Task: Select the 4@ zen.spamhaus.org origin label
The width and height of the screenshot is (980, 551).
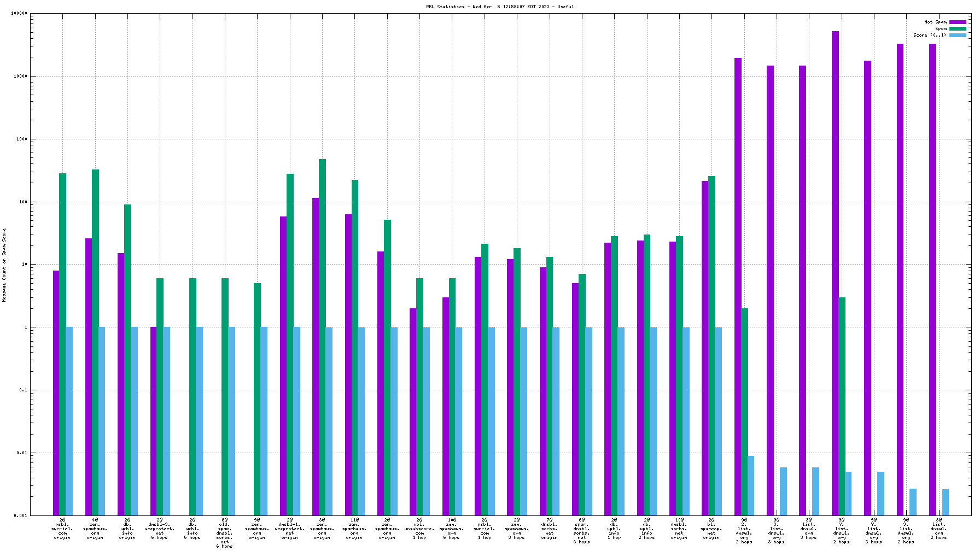Action: (x=95, y=529)
